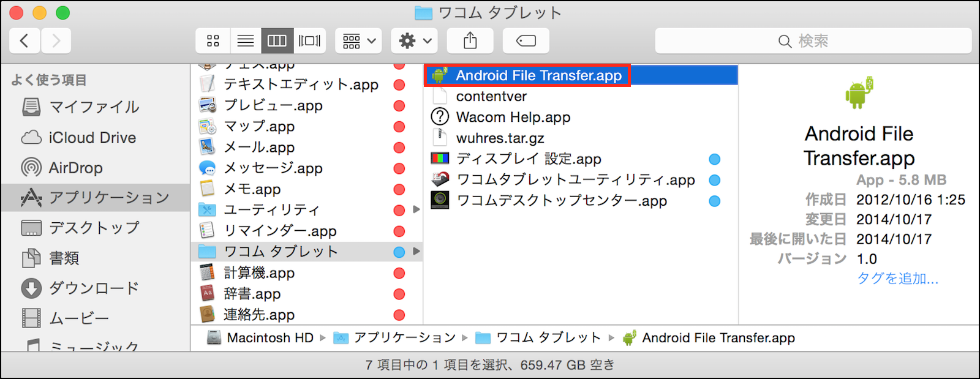
Task: Select アプリケーション in the sidebar
Action: pyautogui.click(x=96, y=198)
